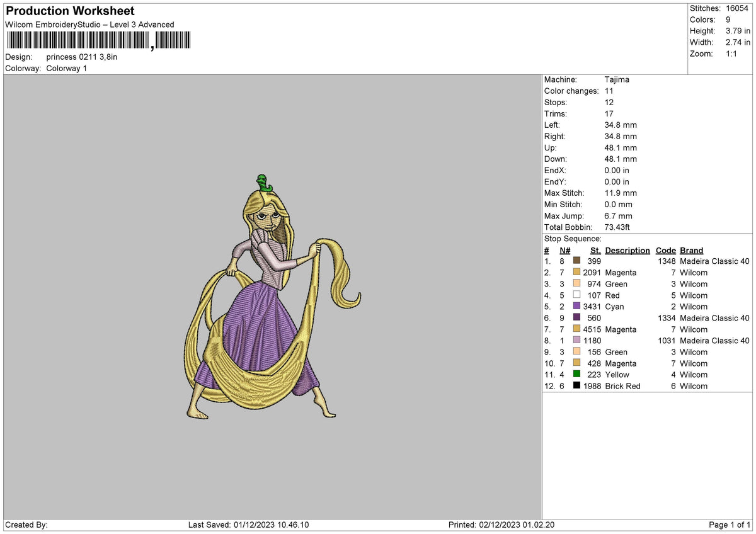Click the 'Code' column header
Screen dimensions: 756x534
(x=665, y=250)
